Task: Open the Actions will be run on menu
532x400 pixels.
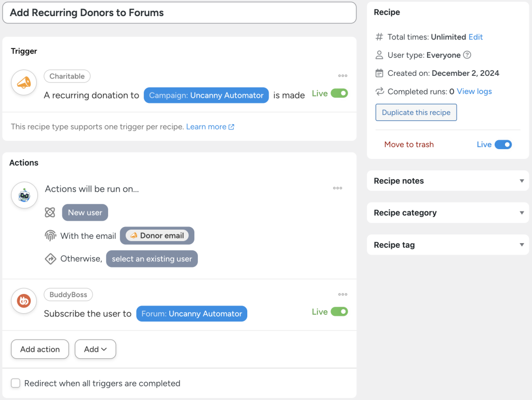Action: [337, 188]
